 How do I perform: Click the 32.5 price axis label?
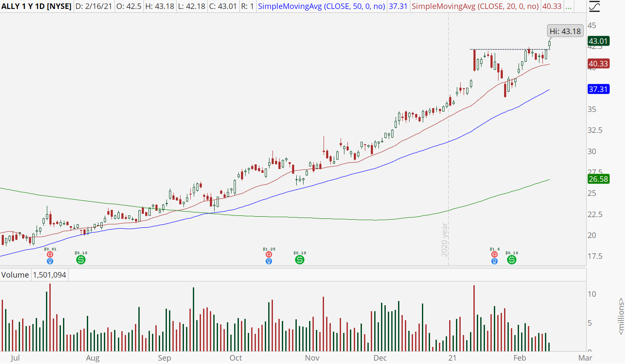coord(595,130)
